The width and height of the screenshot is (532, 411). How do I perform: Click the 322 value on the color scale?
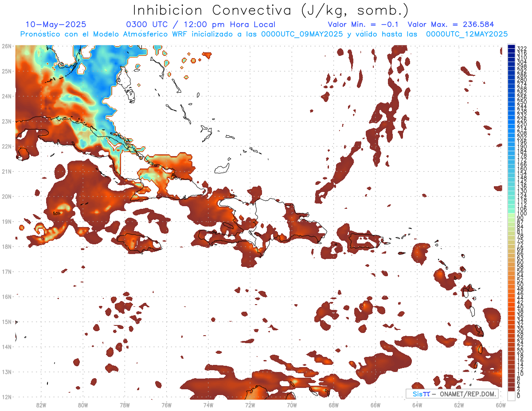click(522, 48)
